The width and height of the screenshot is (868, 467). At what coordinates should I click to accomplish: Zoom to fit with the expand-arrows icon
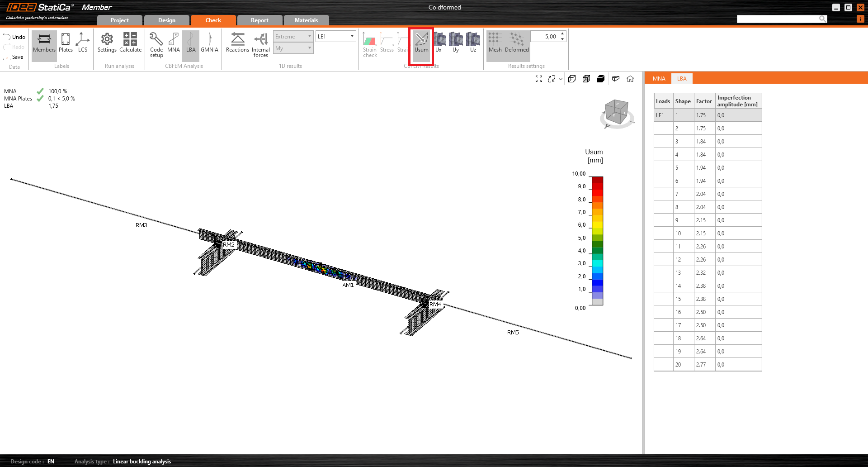click(539, 79)
